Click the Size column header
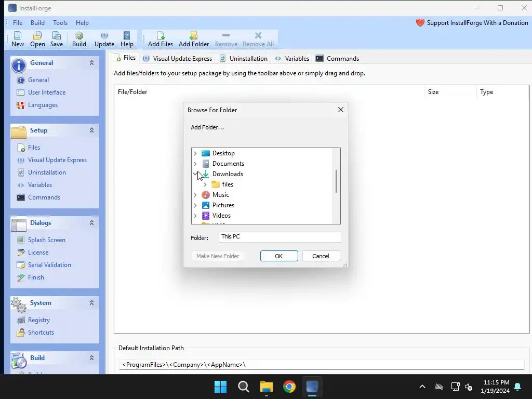Viewport: 532px width, 399px height. [x=450, y=92]
